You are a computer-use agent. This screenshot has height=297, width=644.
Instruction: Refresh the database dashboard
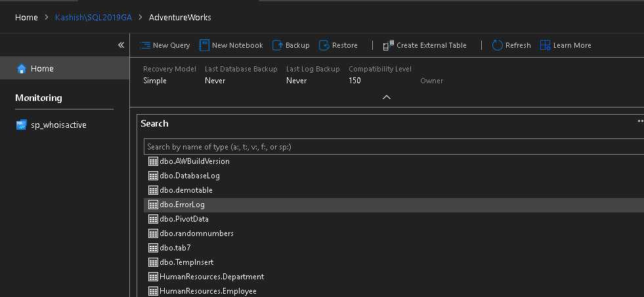pos(497,45)
